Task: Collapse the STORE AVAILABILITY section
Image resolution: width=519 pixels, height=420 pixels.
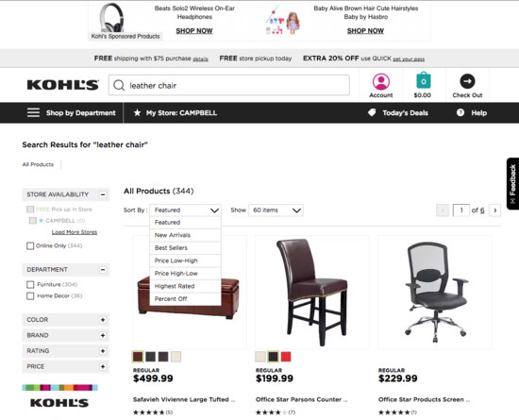Action: pyautogui.click(x=103, y=194)
